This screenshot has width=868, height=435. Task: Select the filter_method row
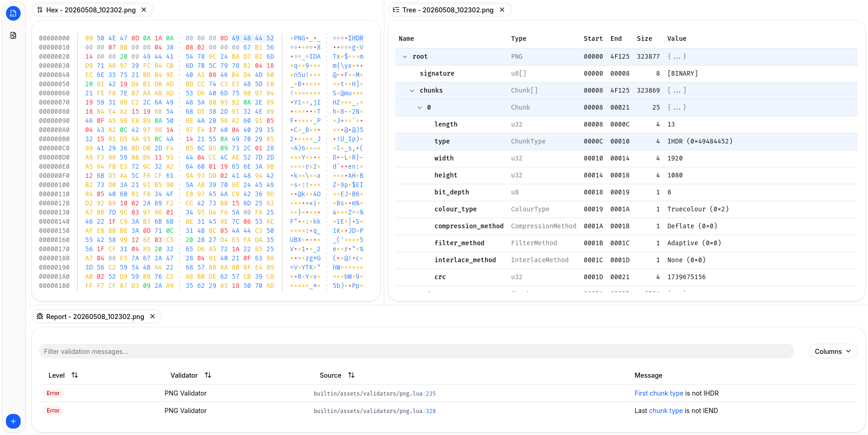(626, 243)
